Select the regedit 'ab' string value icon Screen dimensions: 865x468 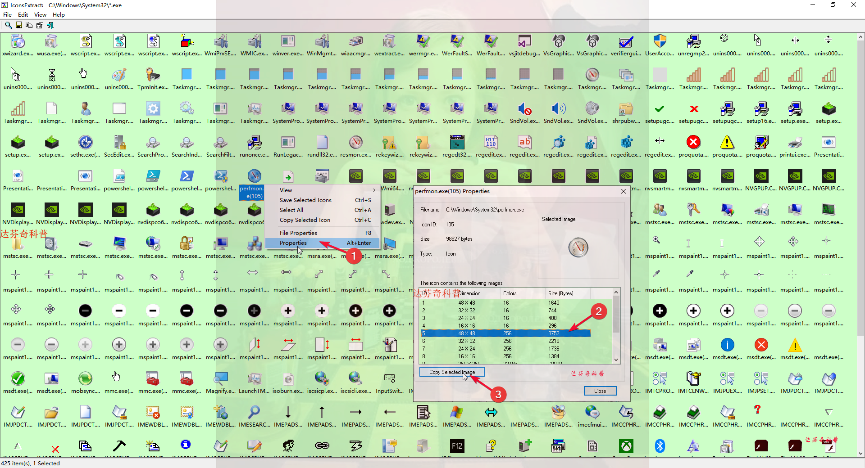coord(525,142)
